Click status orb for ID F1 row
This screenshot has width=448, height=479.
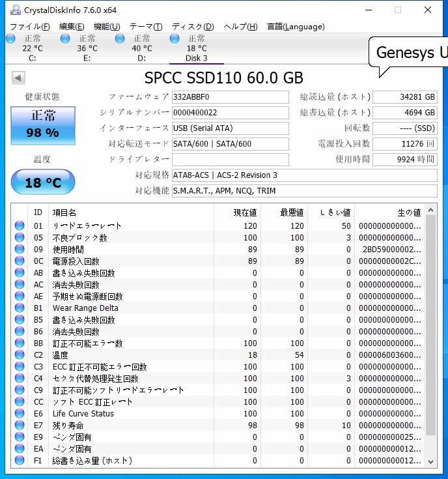[x=20, y=460]
